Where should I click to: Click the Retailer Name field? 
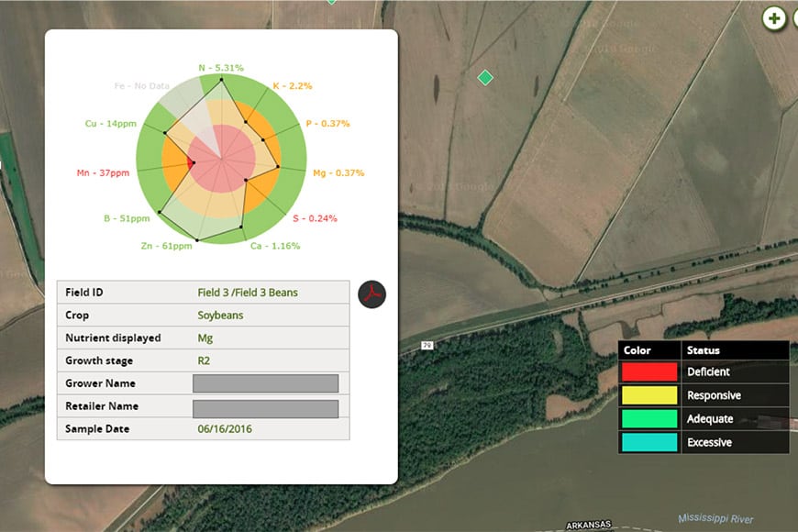265,407
